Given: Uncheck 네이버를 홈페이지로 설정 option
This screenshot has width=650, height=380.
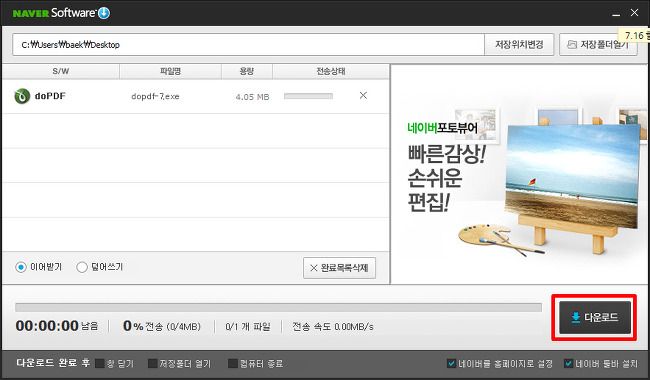Looking at the screenshot, I should 451,364.
